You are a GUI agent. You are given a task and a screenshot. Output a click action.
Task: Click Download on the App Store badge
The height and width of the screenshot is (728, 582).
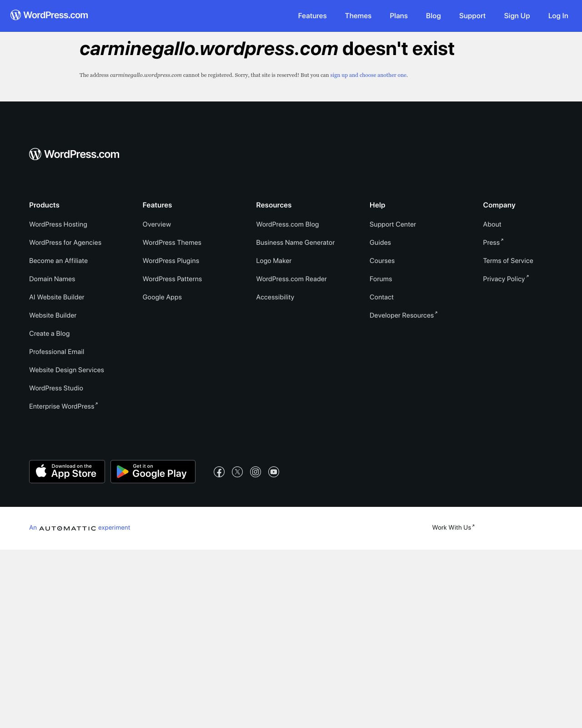click(x=67, y=471)
